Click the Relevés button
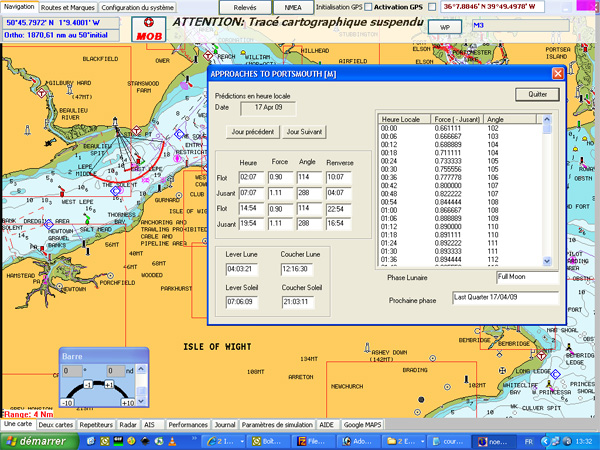The width and height of the screenshot is (600, 450). pyautogui.click(x=245, y=8)
